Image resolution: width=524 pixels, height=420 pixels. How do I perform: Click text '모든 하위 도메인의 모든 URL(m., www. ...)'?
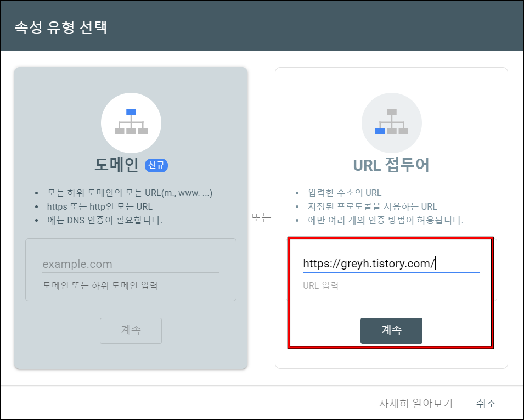[129, 193]
